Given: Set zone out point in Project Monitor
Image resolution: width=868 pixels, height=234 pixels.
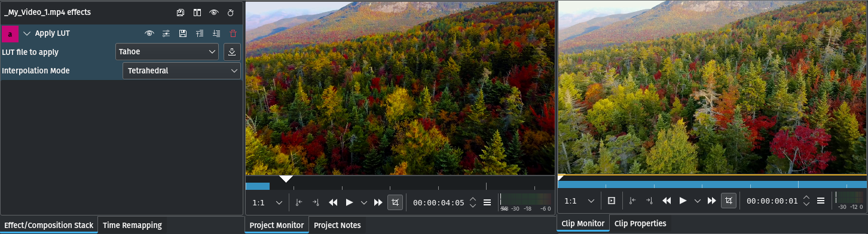Looking at the screenshot, I should click(316, 202).
